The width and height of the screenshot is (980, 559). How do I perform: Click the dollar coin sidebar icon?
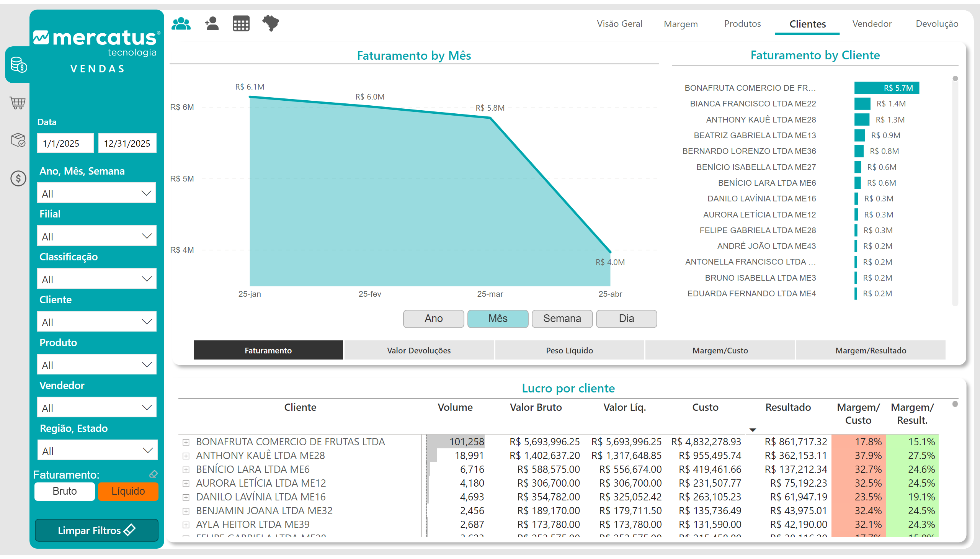pos(18,178)
